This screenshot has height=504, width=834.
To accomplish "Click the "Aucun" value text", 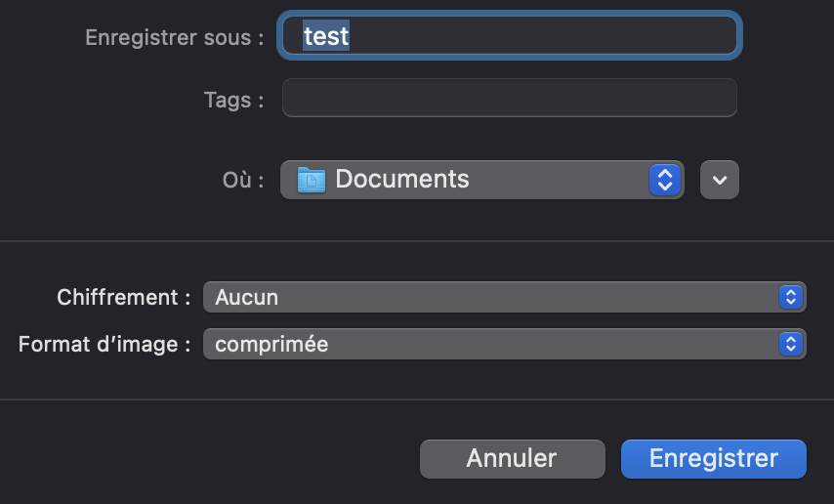I will (247, 298).
